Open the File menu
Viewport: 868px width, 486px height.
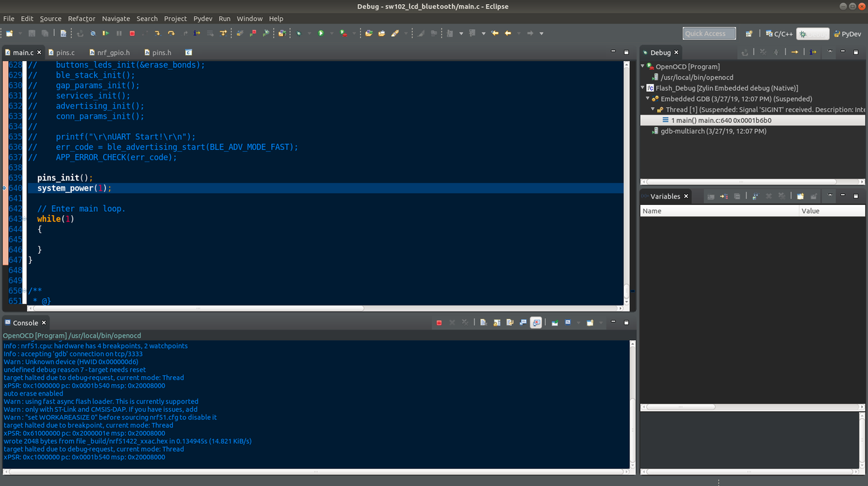tap(9, 18)
